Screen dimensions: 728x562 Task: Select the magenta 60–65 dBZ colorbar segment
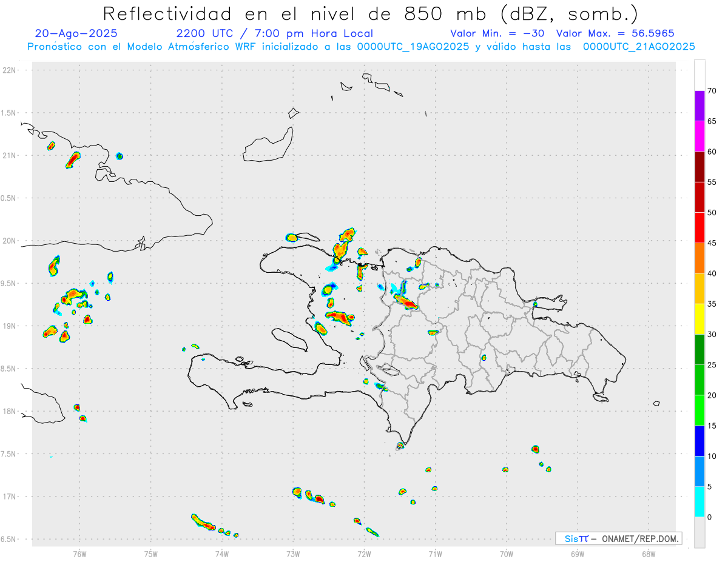[699, 136]
